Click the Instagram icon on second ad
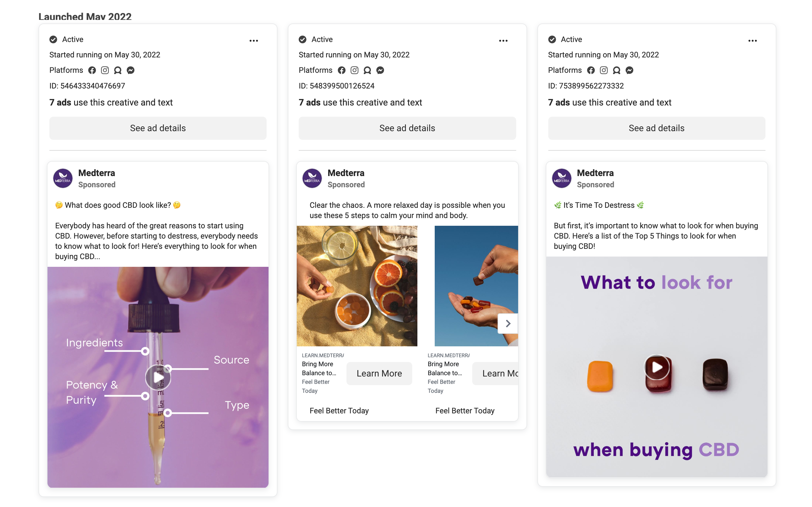 coord(354,70)
